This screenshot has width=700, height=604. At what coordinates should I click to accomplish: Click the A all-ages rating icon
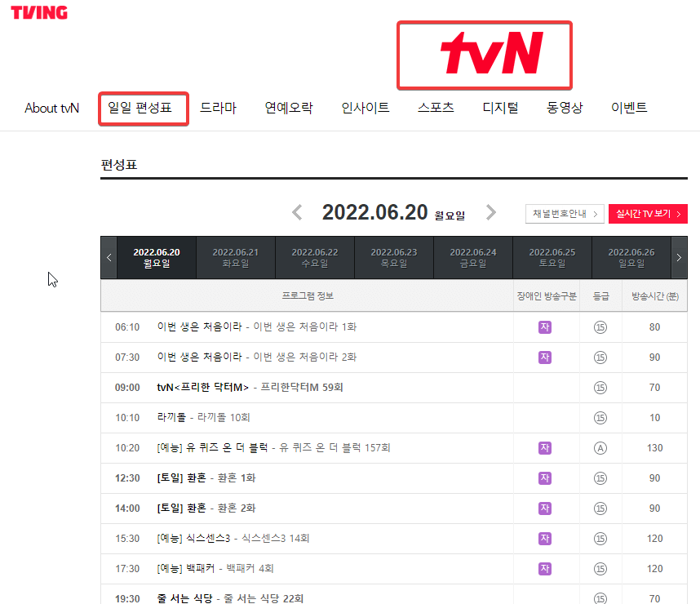[x=600, y=448]
